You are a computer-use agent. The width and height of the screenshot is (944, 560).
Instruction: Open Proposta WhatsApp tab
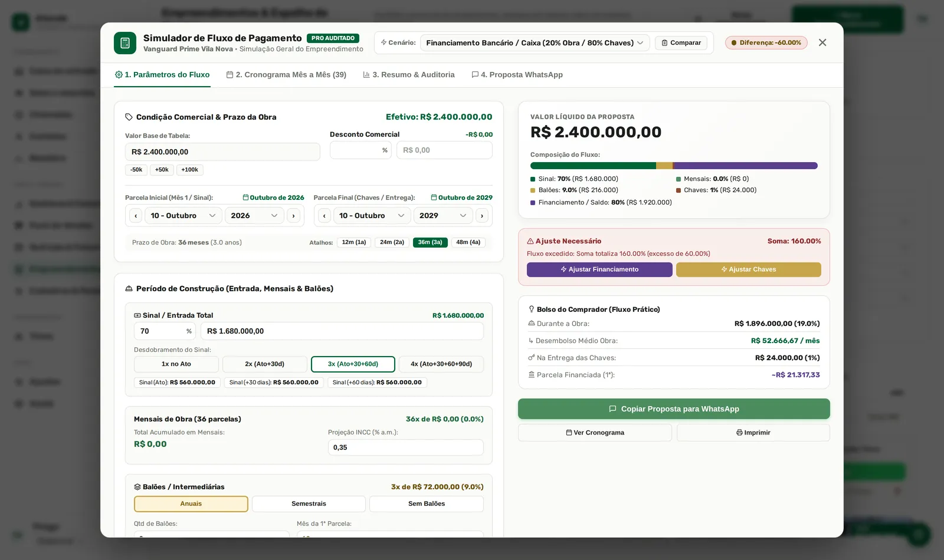(x=517, y=75)
